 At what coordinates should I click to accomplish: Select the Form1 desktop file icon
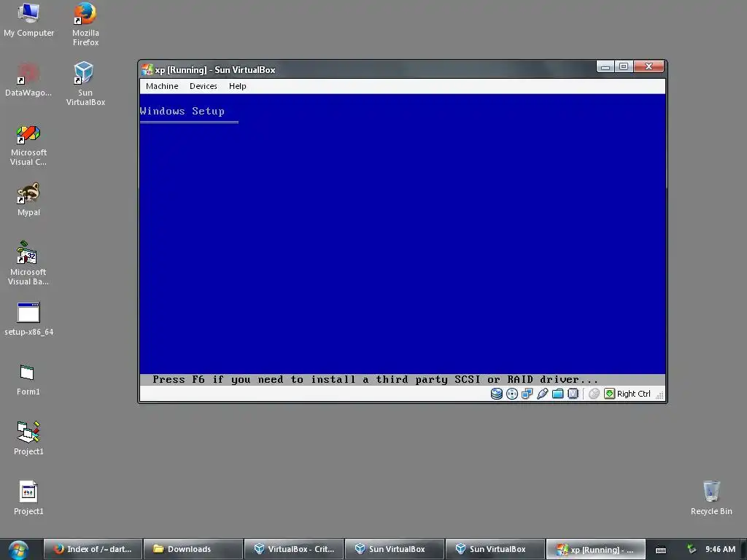coord(28,379)
